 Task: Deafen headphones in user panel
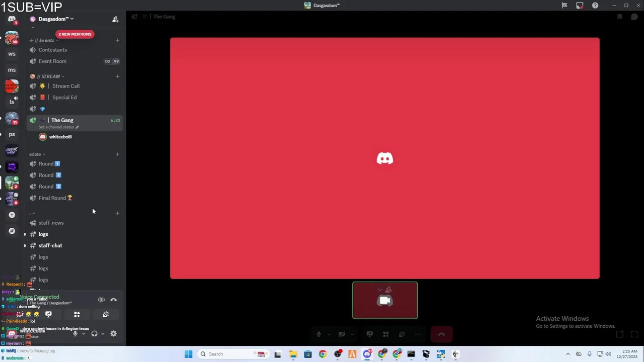pyautogui.click(x=94, y=333)
